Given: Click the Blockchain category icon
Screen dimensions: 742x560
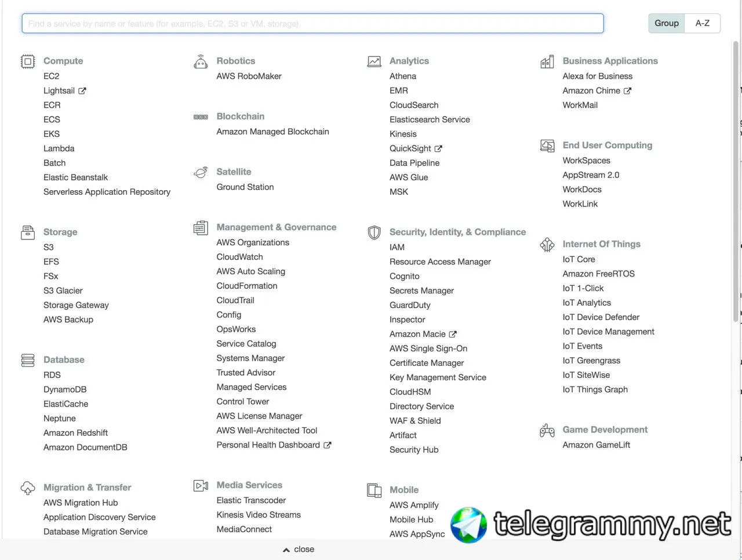Looking at the screenshot, I should [201, 117].
